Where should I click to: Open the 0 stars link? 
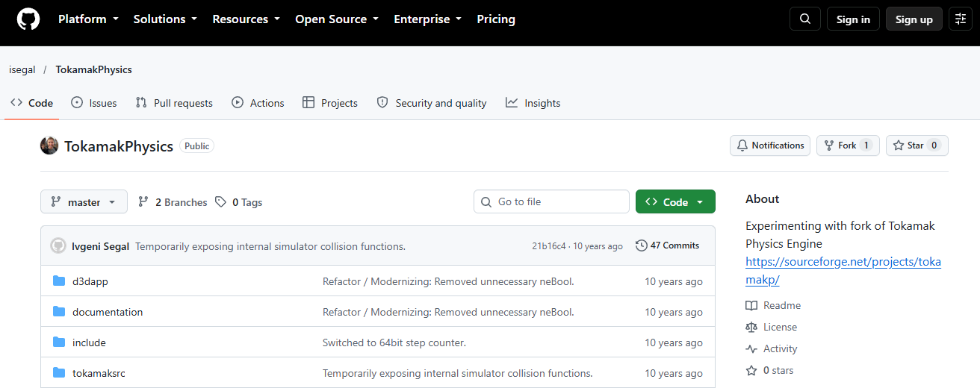[x=770, y=370]
